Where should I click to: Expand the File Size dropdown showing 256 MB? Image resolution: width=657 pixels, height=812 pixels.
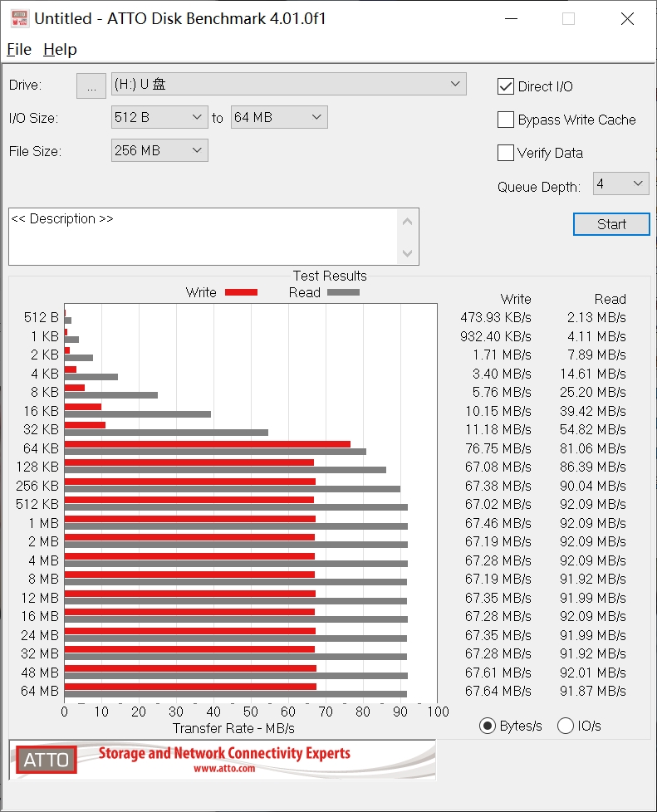click(x=159, y=150)
